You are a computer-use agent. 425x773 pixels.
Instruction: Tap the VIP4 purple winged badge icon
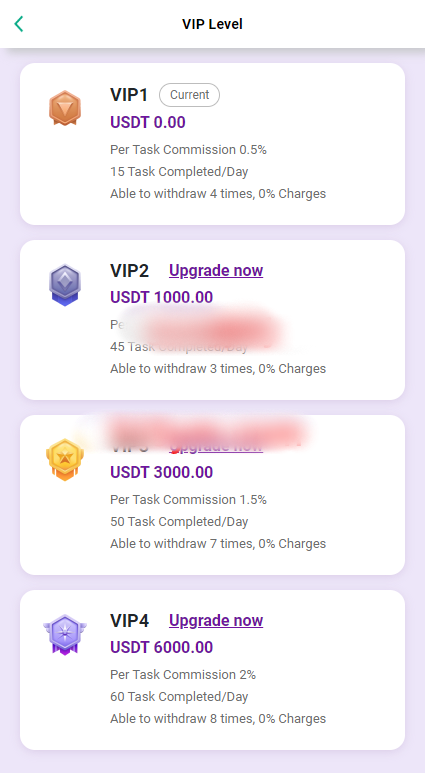point(65,634)
